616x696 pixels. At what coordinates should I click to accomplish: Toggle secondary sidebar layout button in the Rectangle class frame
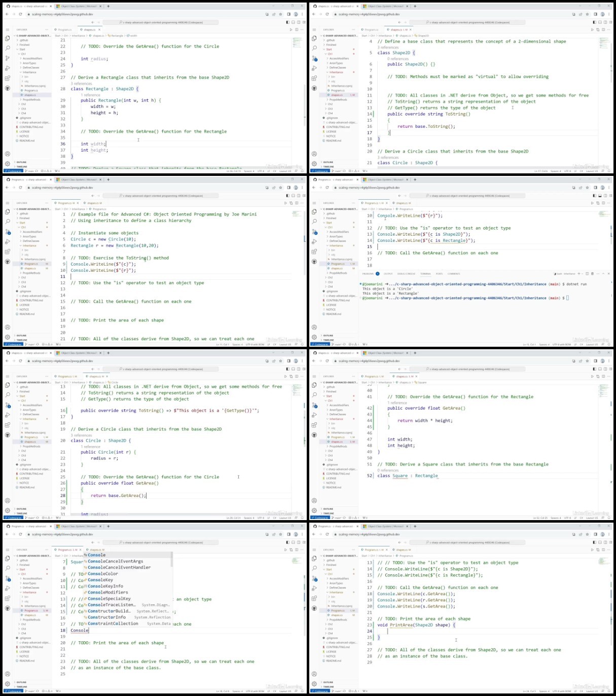pos(298,22)
